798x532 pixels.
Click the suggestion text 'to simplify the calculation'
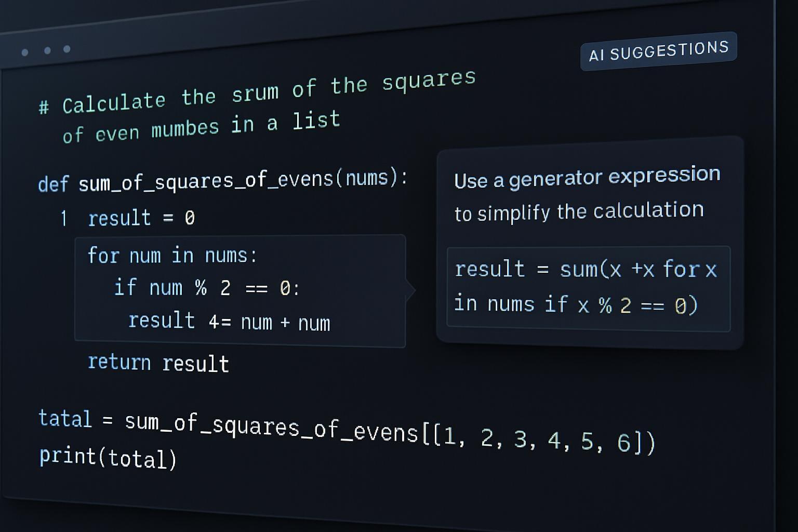coord(579,211)
